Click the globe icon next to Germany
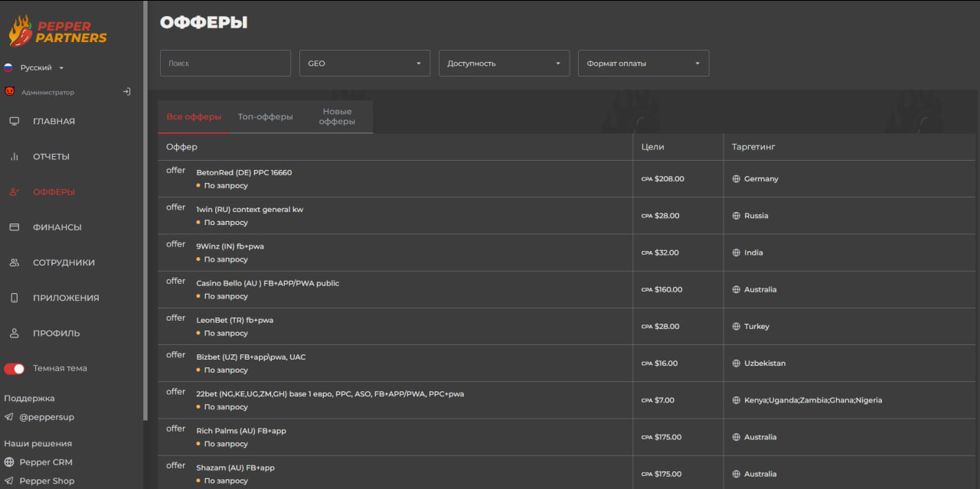 tap(737, 179)
